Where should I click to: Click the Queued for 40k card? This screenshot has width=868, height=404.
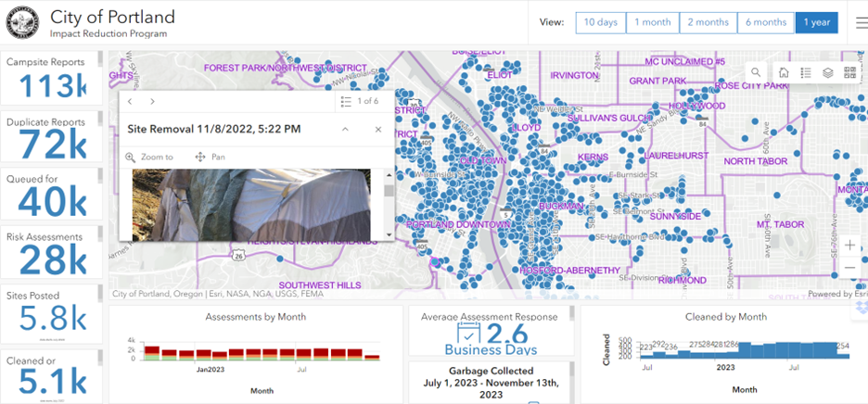tap(50, 194)
